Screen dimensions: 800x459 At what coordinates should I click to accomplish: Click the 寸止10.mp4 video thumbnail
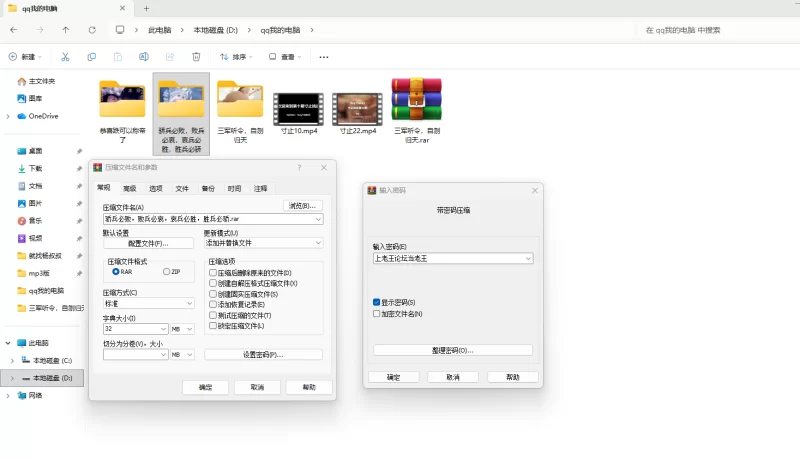298,106
